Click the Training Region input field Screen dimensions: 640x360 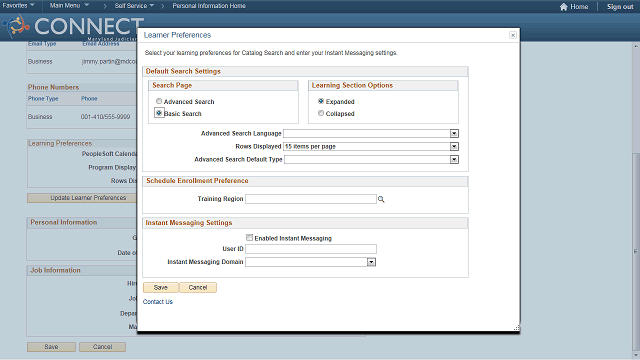pyautogui.click(x=311, y=199)
